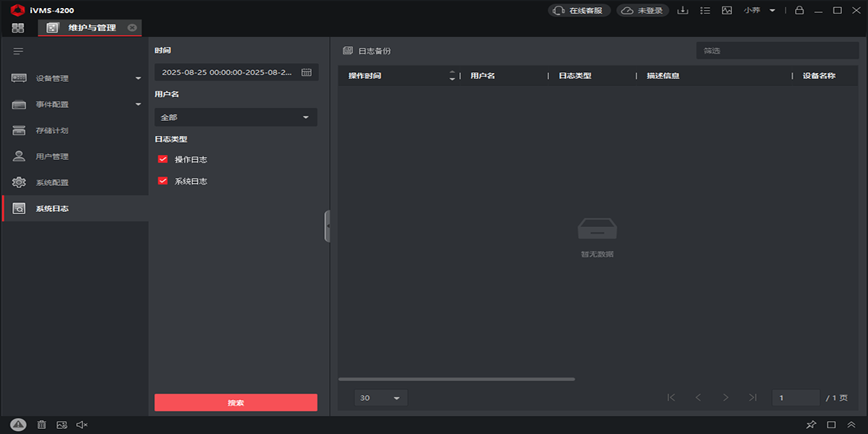Click the red 搜索 button

click(236, 403)
